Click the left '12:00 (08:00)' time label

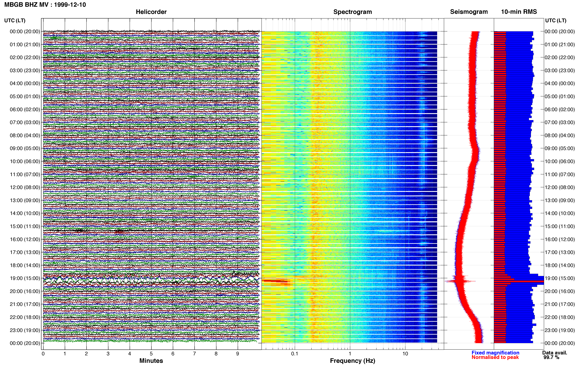point(25,187)
